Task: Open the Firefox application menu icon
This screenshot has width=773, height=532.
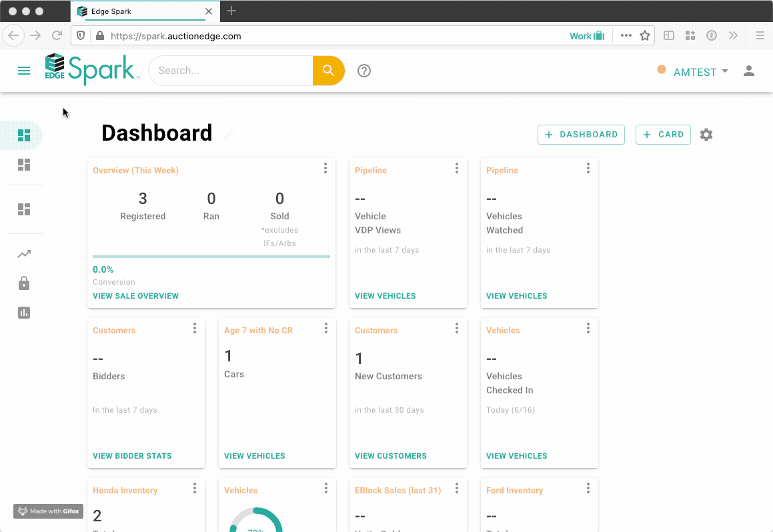Action: click(760, 35)
